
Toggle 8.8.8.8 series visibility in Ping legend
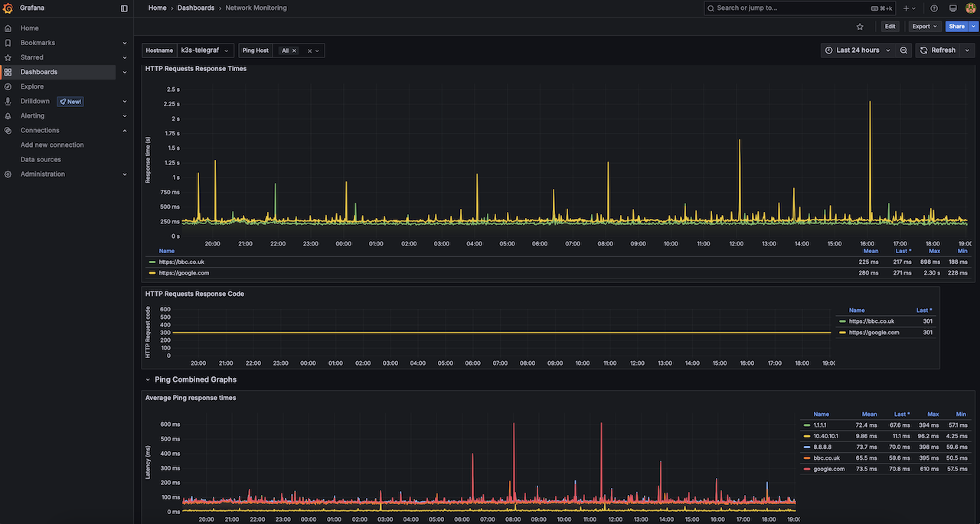pos(823,447)
